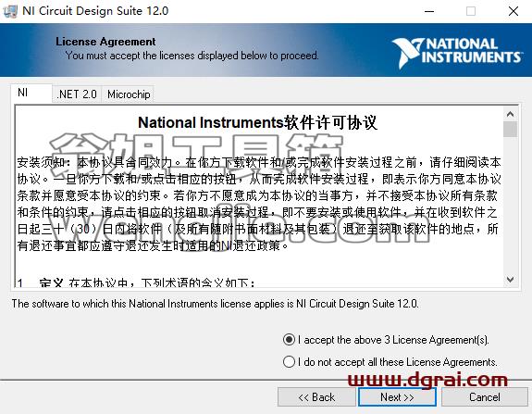
Task: Click the license scrollbar thumb
Action: coord(510,130)
